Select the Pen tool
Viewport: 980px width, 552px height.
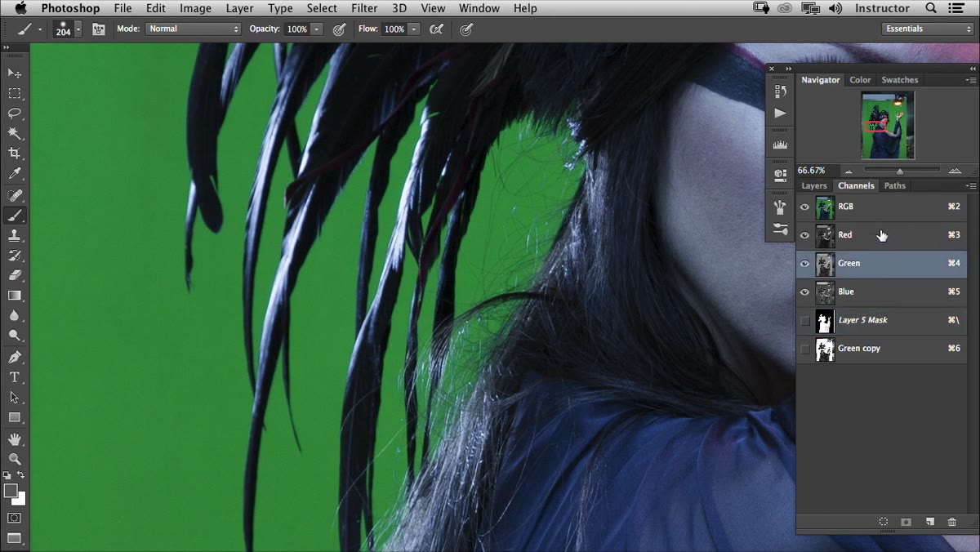coord(15,357)
